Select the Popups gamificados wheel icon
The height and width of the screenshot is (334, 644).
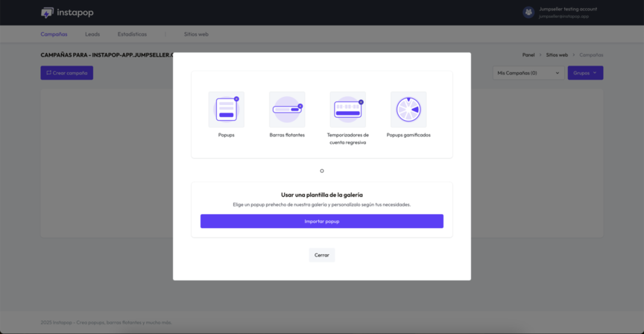408,110
